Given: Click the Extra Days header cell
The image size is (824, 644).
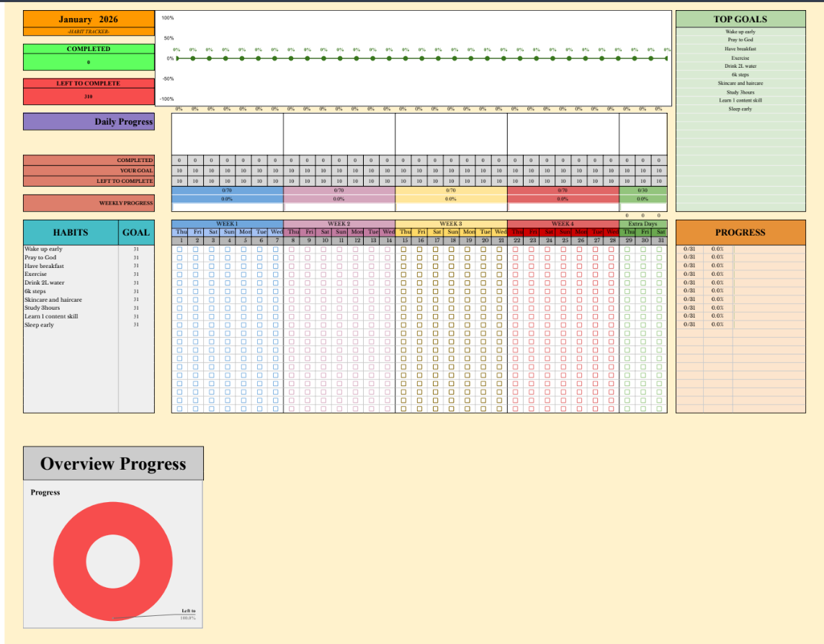Looking at the screenshot, I should point(642,224).
